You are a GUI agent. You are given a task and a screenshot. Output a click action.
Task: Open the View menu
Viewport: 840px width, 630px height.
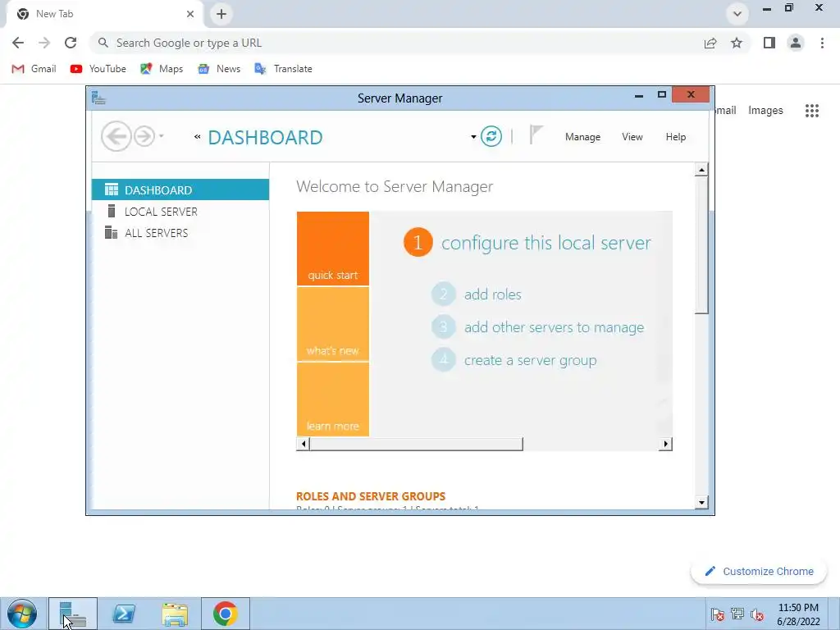pyautogui.click(x=632, y=137)
